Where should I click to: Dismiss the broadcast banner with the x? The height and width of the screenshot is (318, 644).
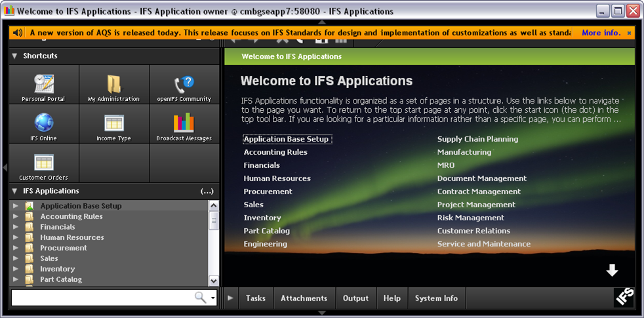(x=629, y=33)
